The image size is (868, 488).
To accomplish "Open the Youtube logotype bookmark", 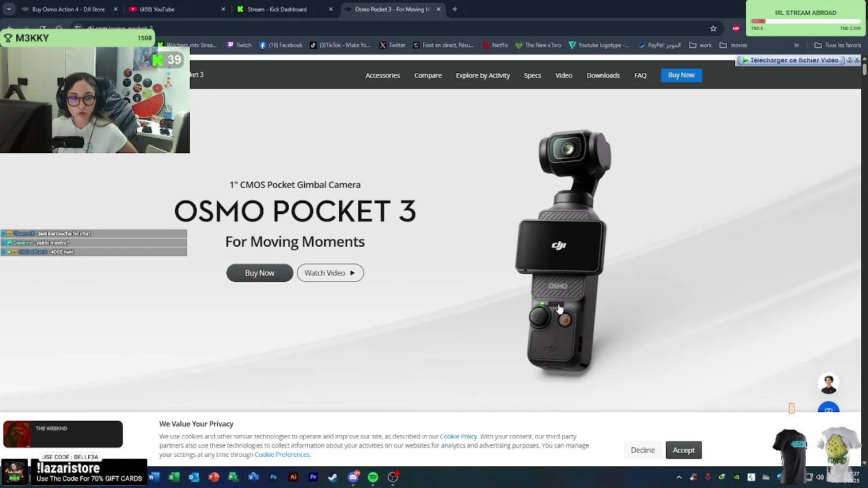I will 599,45.
